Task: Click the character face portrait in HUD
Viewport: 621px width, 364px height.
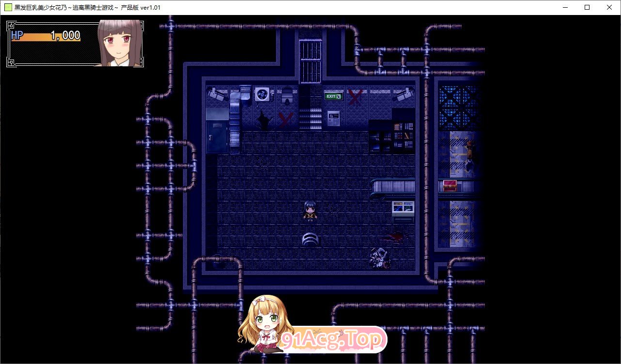Action: tap(120, 43)
